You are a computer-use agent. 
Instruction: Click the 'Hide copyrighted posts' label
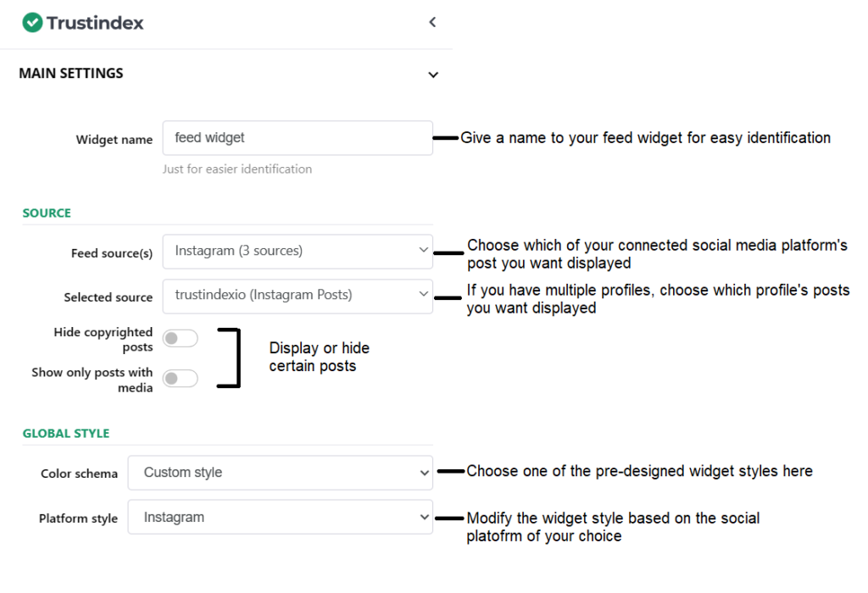point(103,339)
